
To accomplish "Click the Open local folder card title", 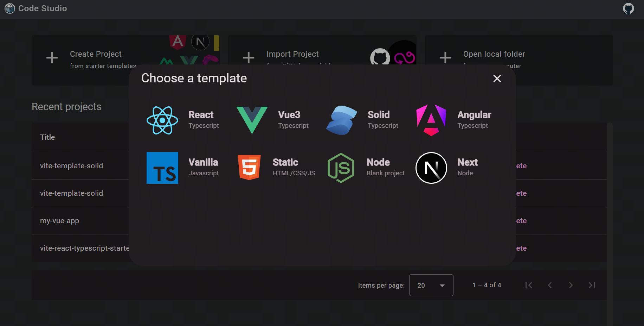I will coord(494,54).
